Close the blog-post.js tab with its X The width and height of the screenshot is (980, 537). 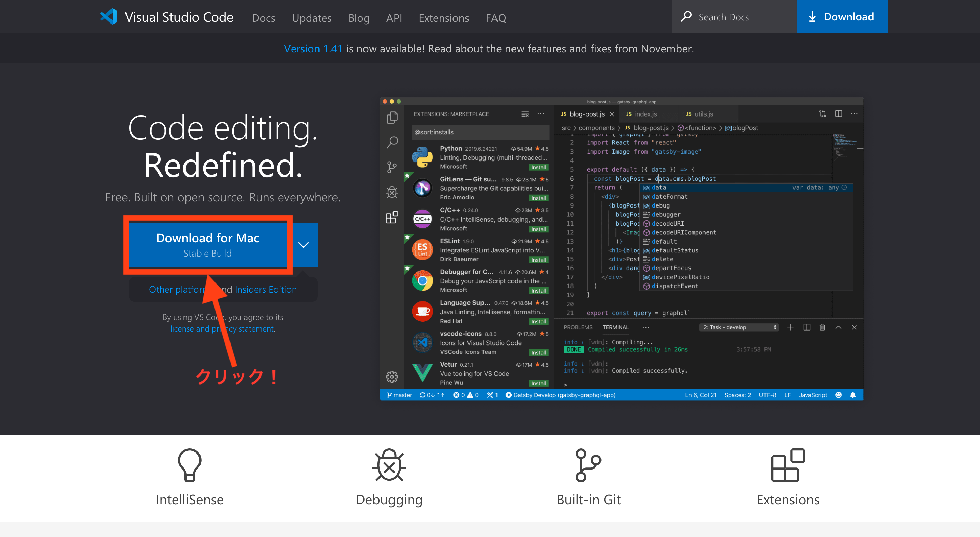612,114
